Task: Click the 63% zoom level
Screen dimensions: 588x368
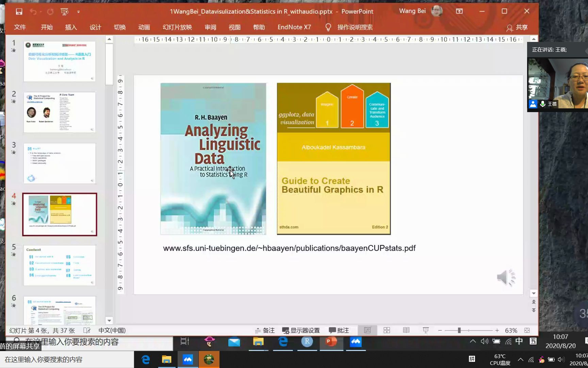Action: (511, 330)
